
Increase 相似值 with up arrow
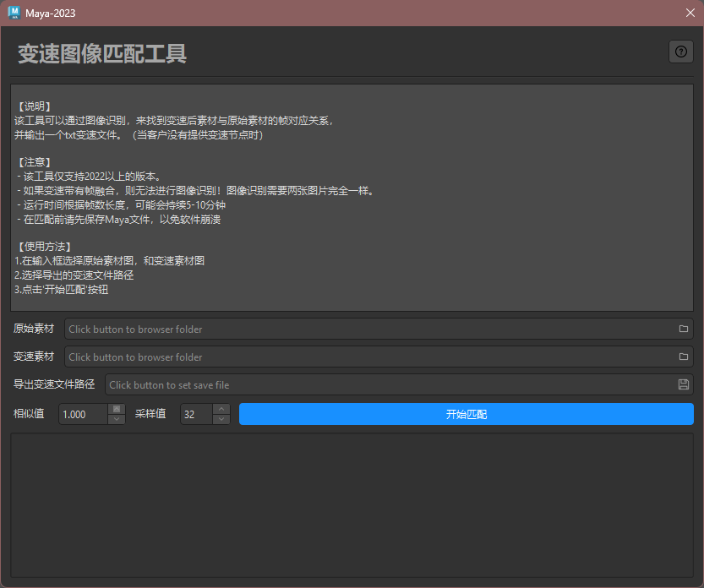point(117,409)
